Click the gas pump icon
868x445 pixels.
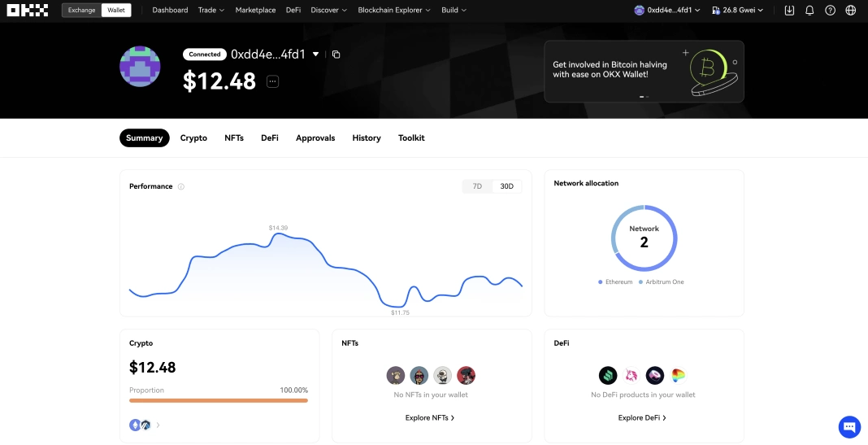click(x=716, y=10)
